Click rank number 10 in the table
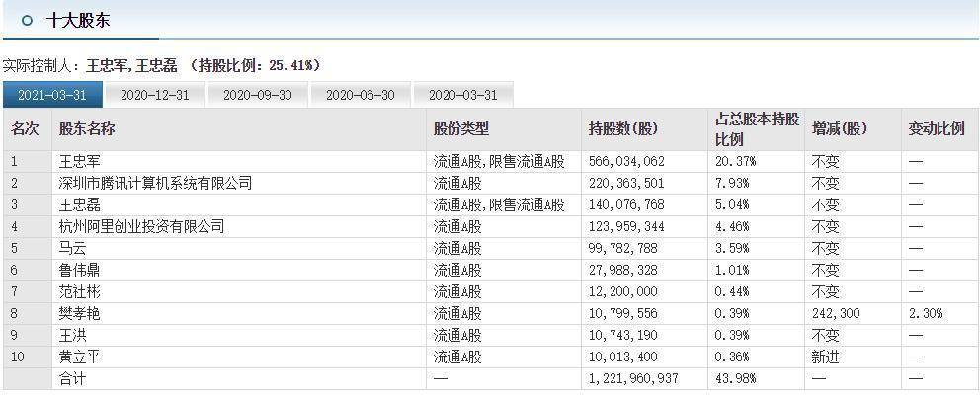The width and height of the screenshot is (980, 397). pyautogui.click(x=18, y=357)
